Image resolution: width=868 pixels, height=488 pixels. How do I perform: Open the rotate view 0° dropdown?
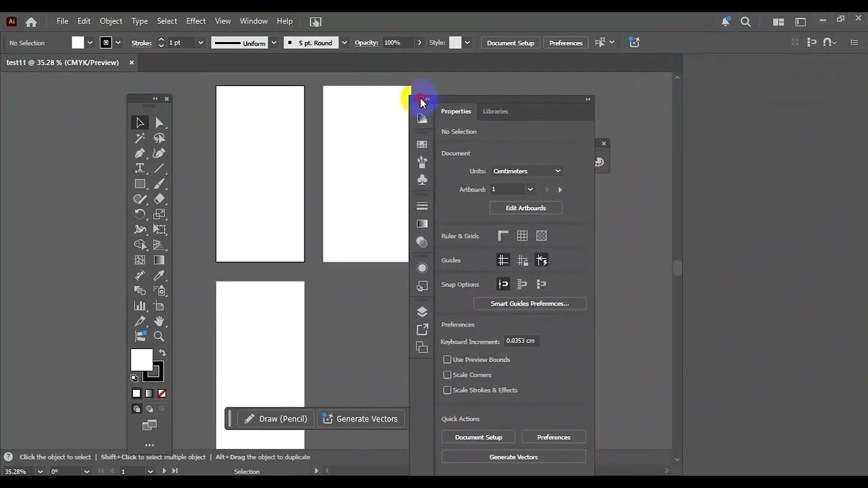tap(86, 471)
